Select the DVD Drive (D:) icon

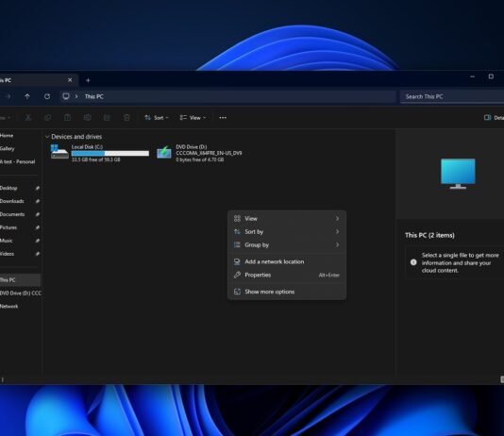[x=164, y=152]
